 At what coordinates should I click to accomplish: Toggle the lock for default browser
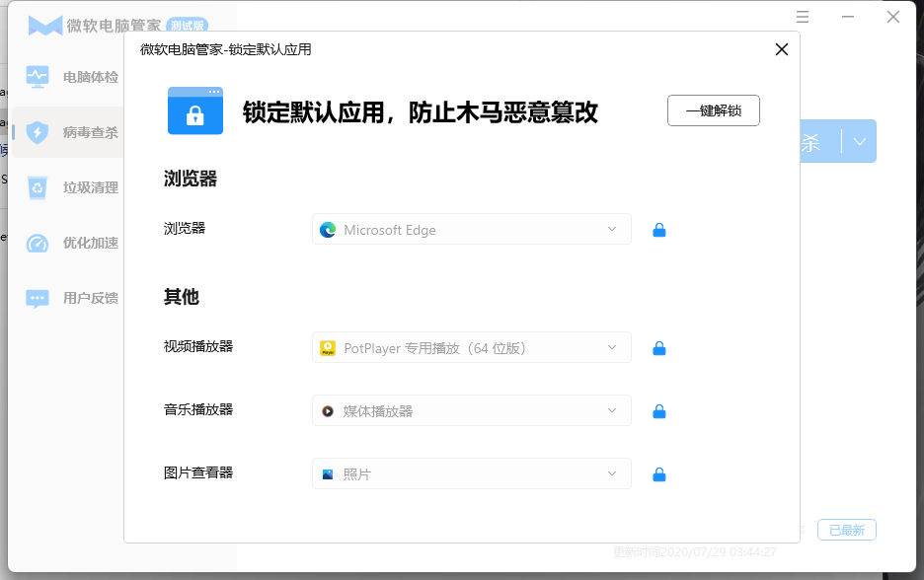point(659,230)
